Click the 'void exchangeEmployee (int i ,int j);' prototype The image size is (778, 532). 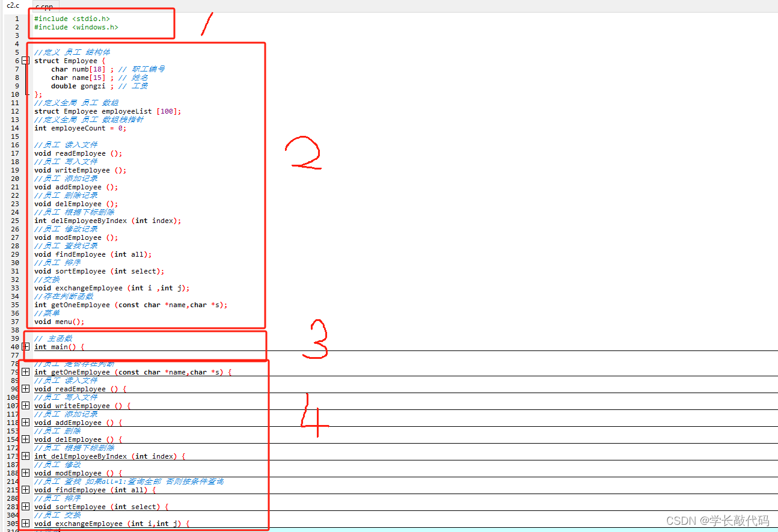(112, 288)
